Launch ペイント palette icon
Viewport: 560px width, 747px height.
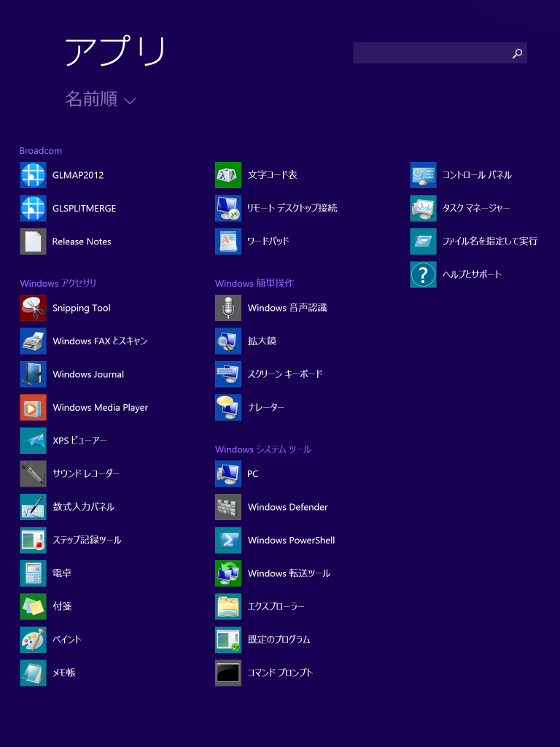click(x=33, y=639)
